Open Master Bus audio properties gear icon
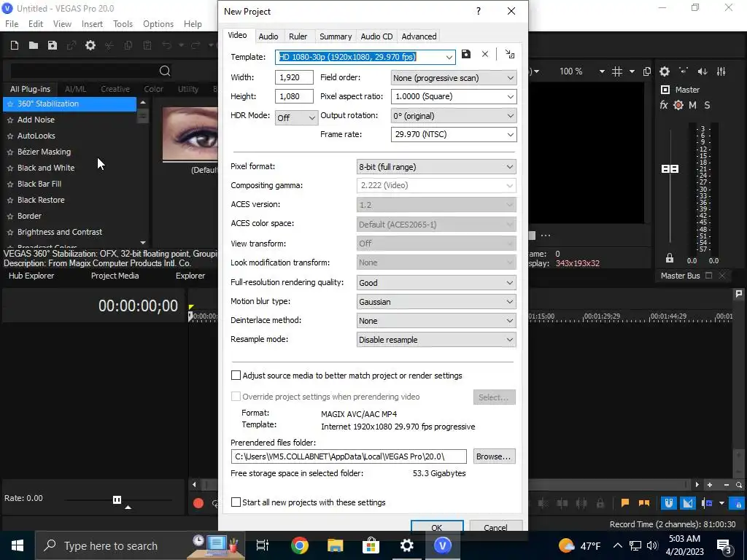747x560 pixels. [x=665, y=71]
